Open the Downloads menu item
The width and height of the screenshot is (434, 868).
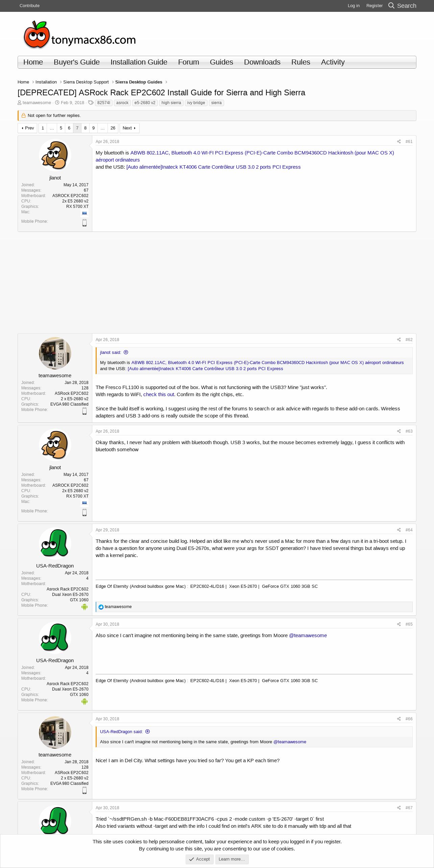262,62
